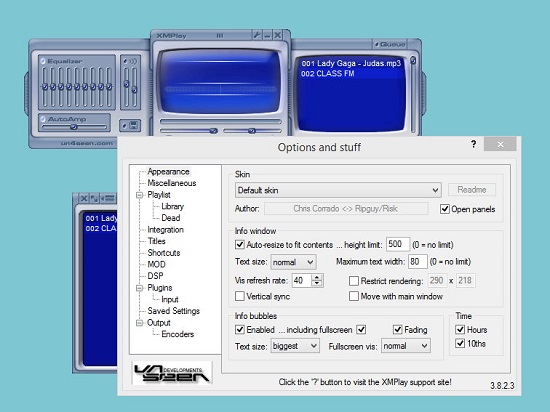Select '002 CLASS FM' in main playlist

point(328,74)
